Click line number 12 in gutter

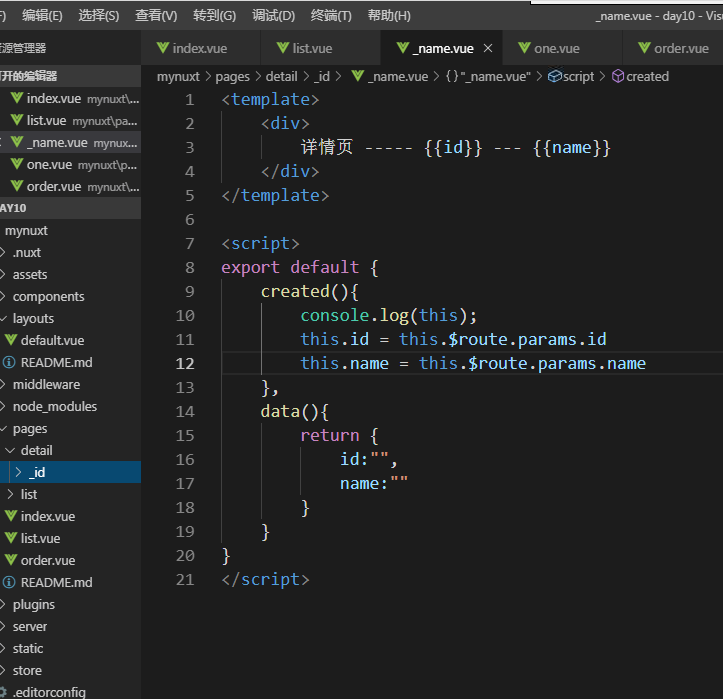click(x=185, y=363)
